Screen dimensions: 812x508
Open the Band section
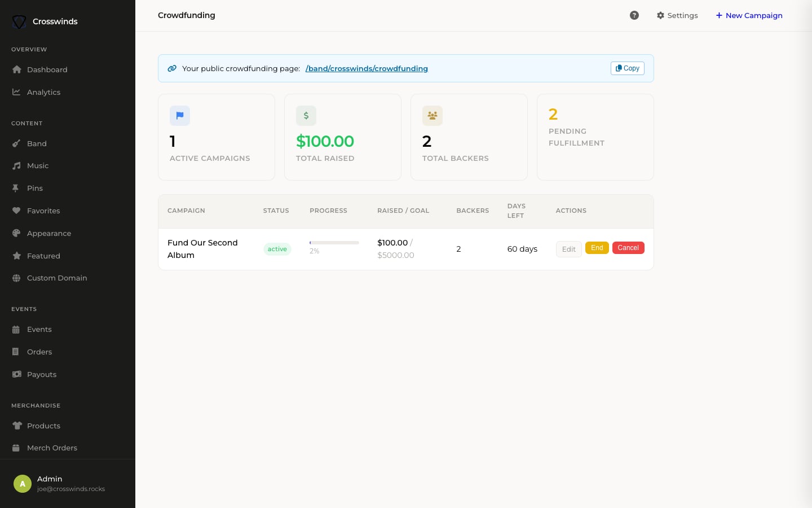click(68, 143)
